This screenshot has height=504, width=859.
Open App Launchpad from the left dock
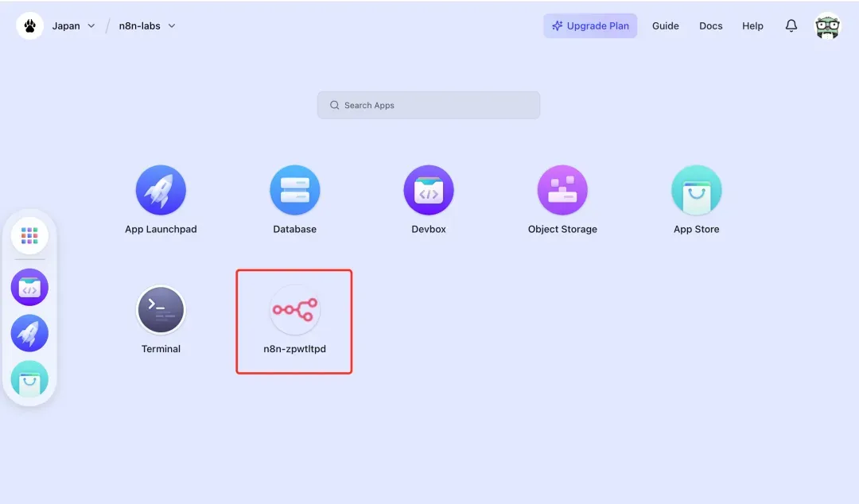click(29, 334)
